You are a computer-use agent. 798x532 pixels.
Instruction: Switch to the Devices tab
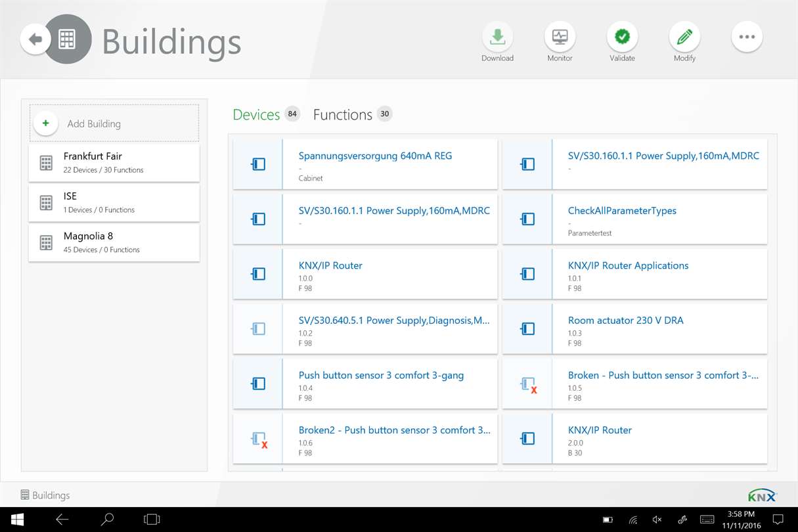256,114
